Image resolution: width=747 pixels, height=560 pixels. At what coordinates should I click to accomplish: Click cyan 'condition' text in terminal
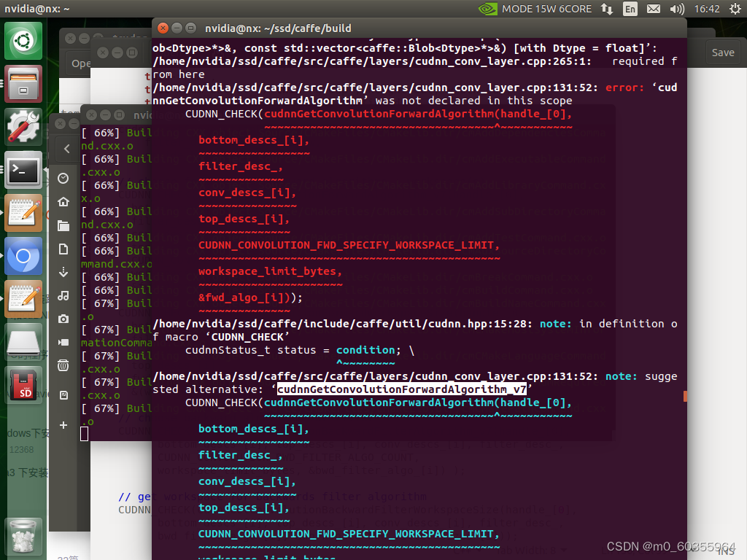(x=365, y=350)
